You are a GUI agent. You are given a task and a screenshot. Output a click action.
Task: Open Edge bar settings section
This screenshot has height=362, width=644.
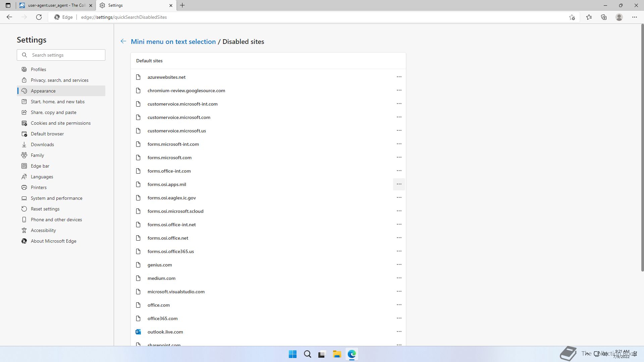tap(61, 166)
